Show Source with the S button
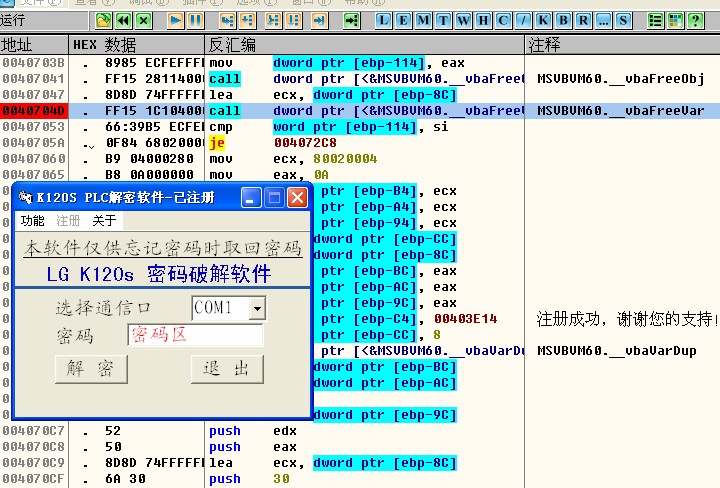 pos(623,21)
